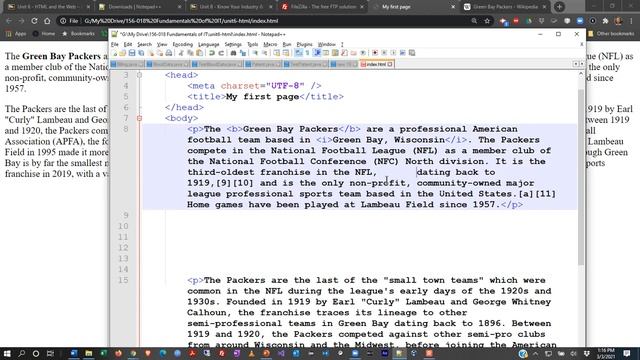640x360 pixels.
Task: Open the Edit menu in Notepad++
Action: click(x=128, y=44)
